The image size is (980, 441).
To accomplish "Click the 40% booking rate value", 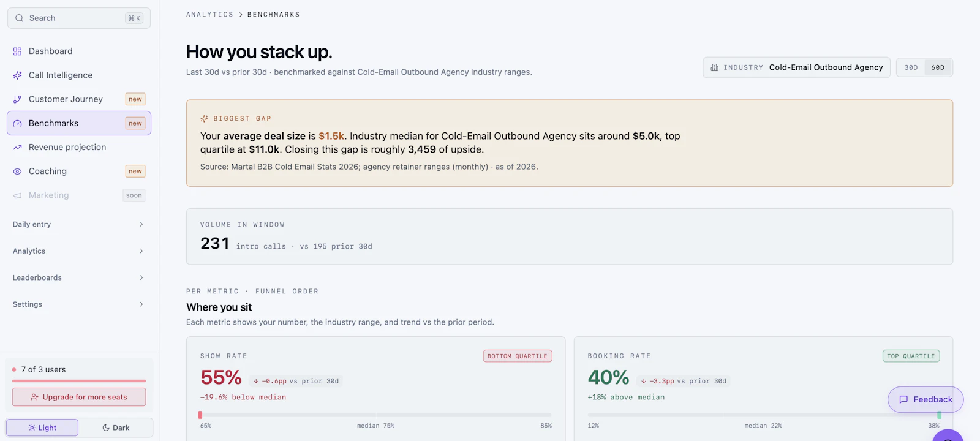I will tap(609, 377).
